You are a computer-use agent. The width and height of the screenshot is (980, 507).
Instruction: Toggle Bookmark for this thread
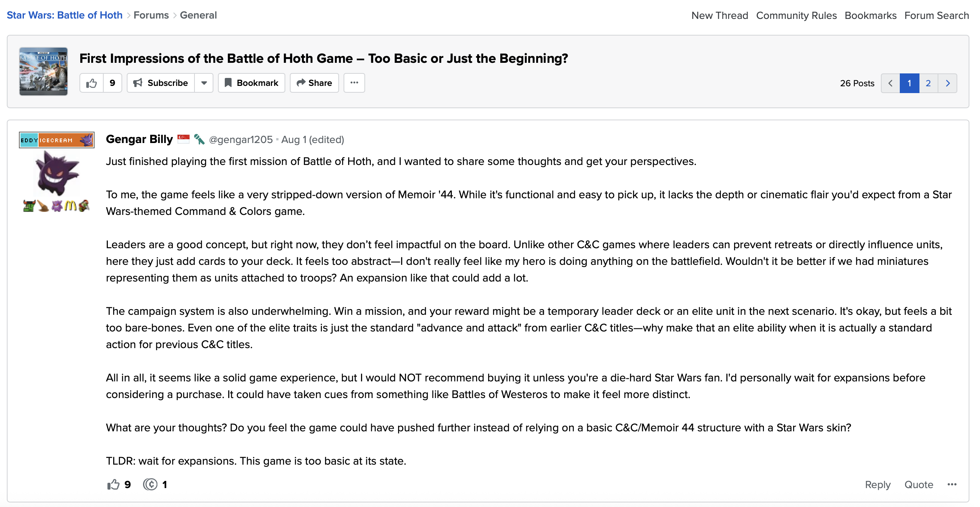pos(251,83)
